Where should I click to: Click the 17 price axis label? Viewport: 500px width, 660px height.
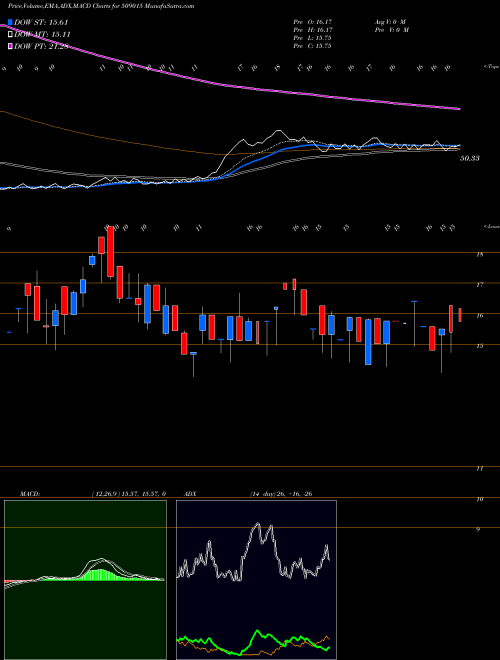point(479,285)
